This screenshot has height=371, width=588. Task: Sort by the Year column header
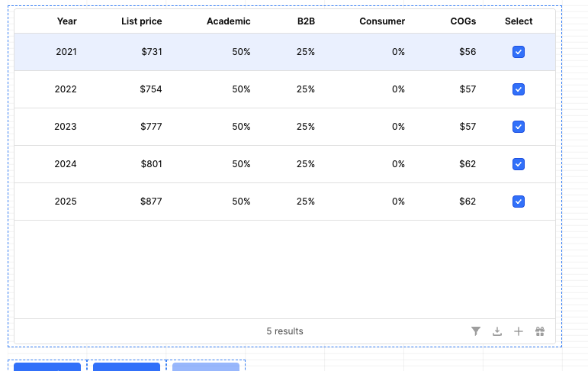66,21
